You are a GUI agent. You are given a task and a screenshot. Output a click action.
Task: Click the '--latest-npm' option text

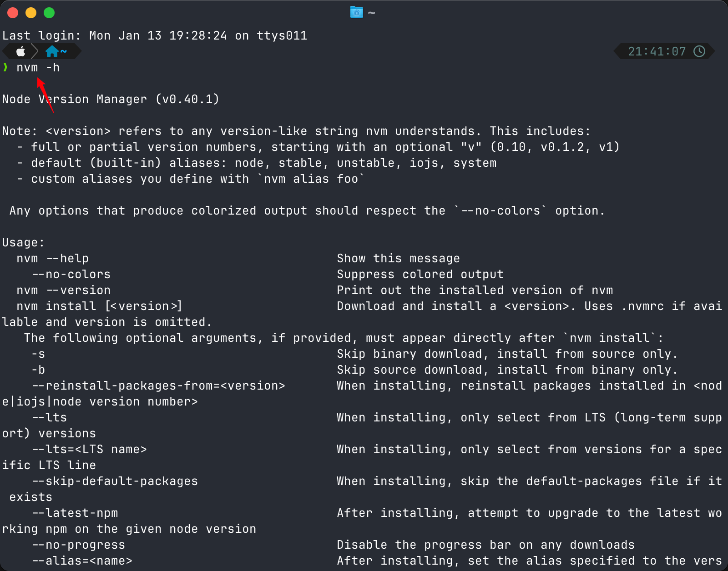tap(75, 513)
